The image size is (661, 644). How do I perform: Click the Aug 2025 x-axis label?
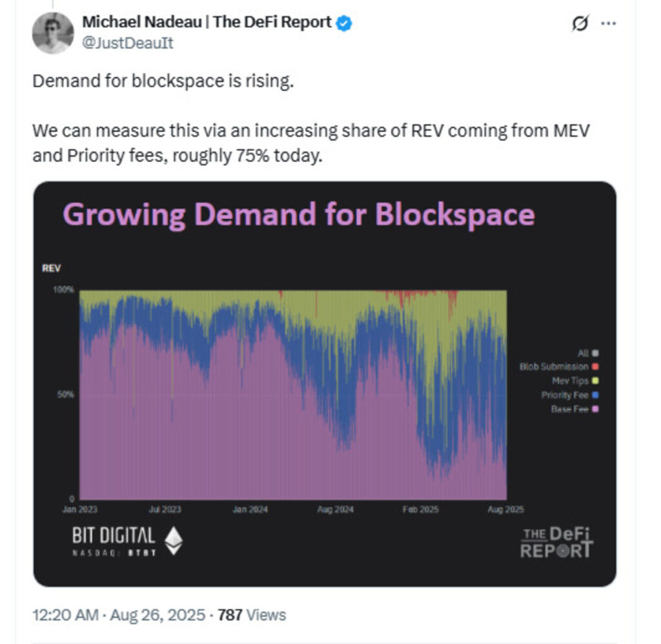[505, 510]
